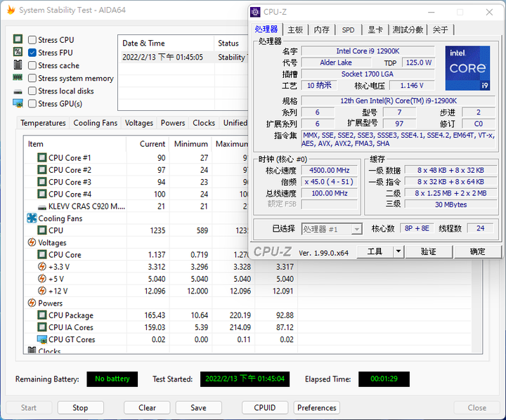Click the CPU IA Cores row icon
Screen dimensions: 506x420
pyautogui.click(x=42, y=327)
